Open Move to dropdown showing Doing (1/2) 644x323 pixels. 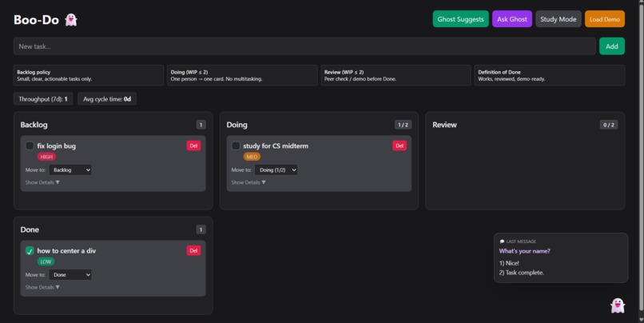[276, 169]
